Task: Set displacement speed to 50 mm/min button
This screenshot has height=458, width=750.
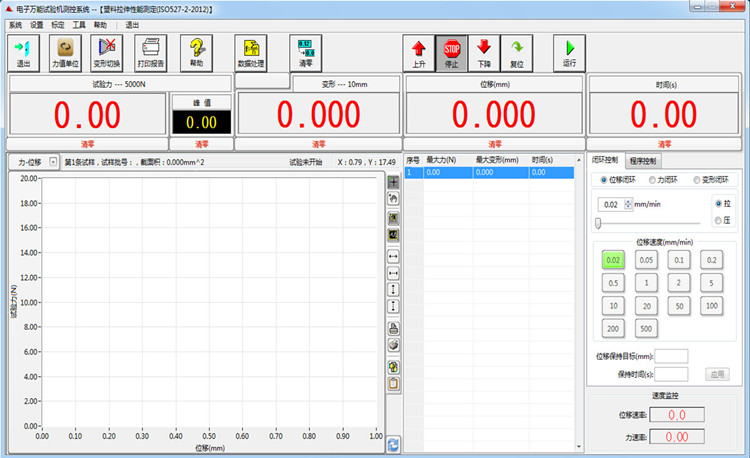Action: click(679, 306)
